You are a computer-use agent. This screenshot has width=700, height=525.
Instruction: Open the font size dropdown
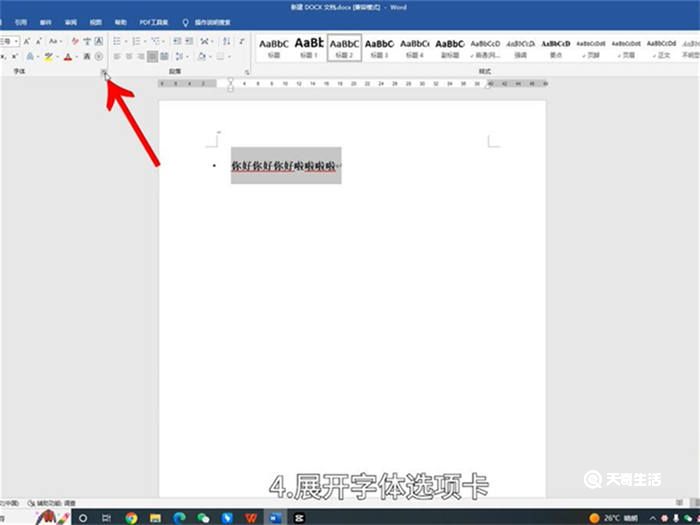(16, 42)
